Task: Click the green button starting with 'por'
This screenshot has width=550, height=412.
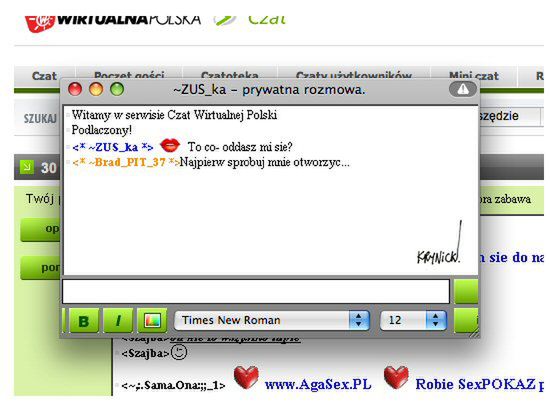Action: coord(40,268)
